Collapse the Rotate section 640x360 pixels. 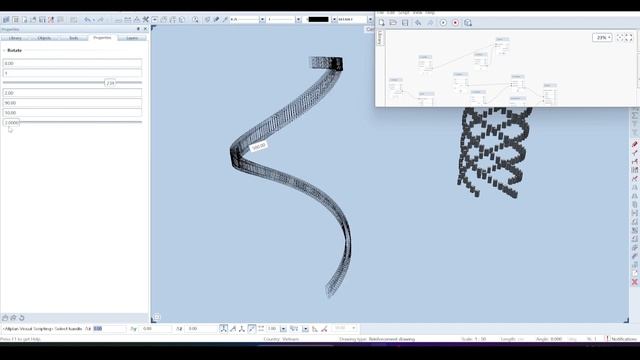(x=4, y=50)
